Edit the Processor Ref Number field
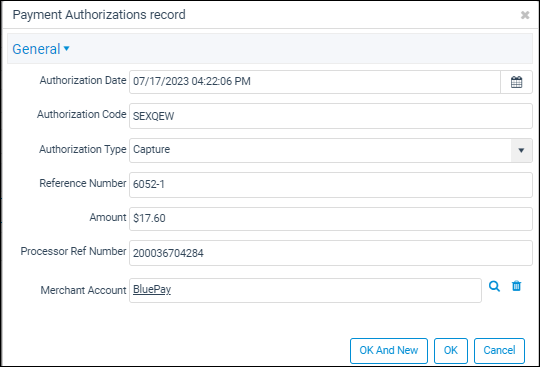Screen dimensions: 540x367 (x=331, y=253)
